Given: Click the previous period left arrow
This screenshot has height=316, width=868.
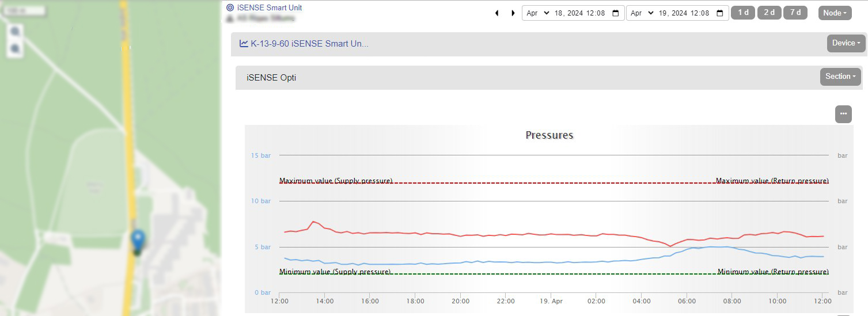Looking at the screenshot, I should [496, 13].
